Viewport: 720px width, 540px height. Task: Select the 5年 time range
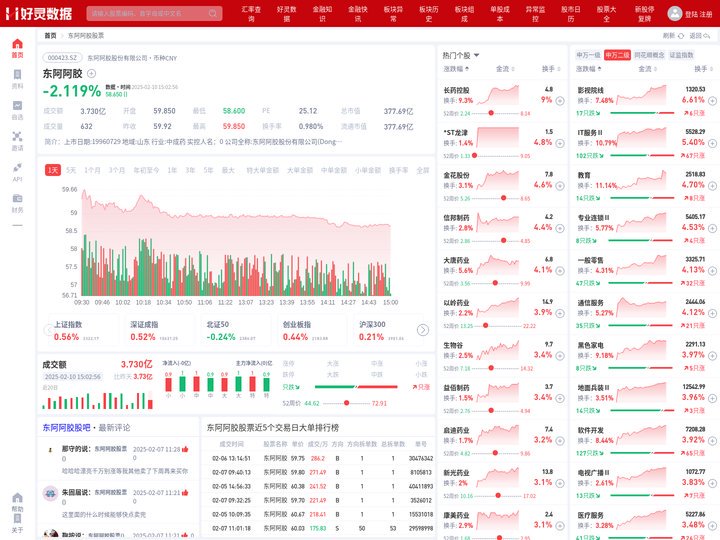coord(208,170)
